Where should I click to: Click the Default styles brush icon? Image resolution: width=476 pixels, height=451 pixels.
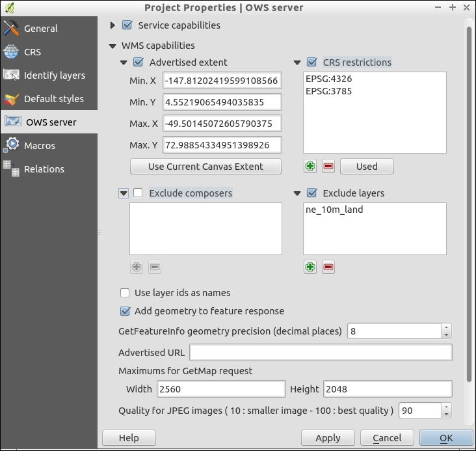(11, 99)
